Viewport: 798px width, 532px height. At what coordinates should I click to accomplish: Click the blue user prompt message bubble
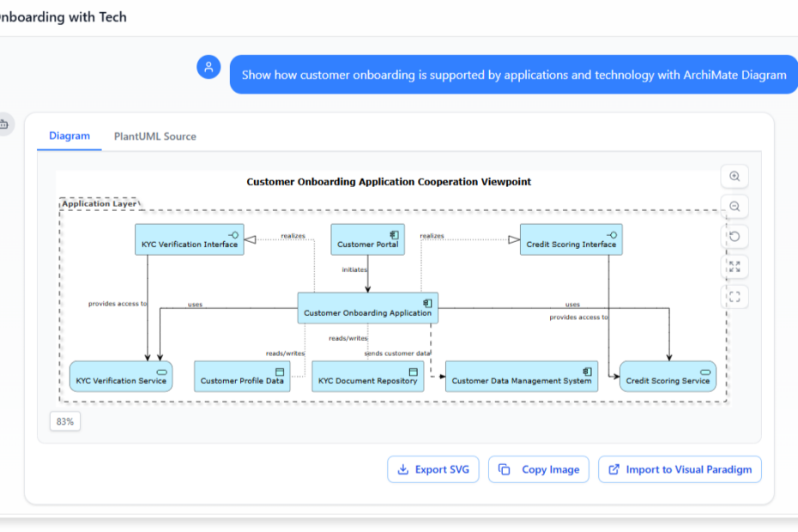(513, 75)
